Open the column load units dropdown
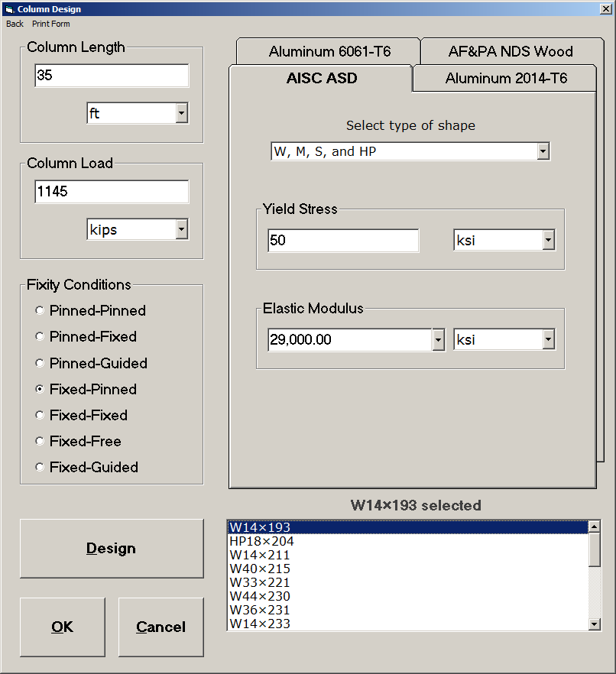Image resolution: width=616 pixels, height=674 pixels. (x=181, y=228)
